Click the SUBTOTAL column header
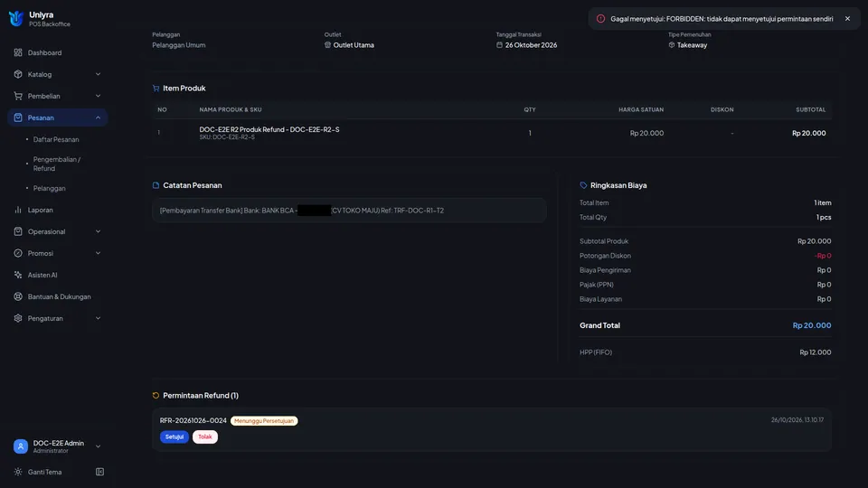The width and height of the screenshot is (868, 488). (x=810, y=109)
